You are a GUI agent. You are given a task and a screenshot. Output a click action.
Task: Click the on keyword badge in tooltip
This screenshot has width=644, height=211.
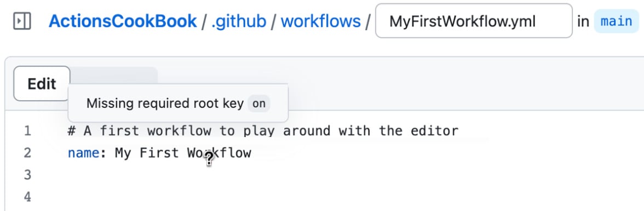[258, 104]
